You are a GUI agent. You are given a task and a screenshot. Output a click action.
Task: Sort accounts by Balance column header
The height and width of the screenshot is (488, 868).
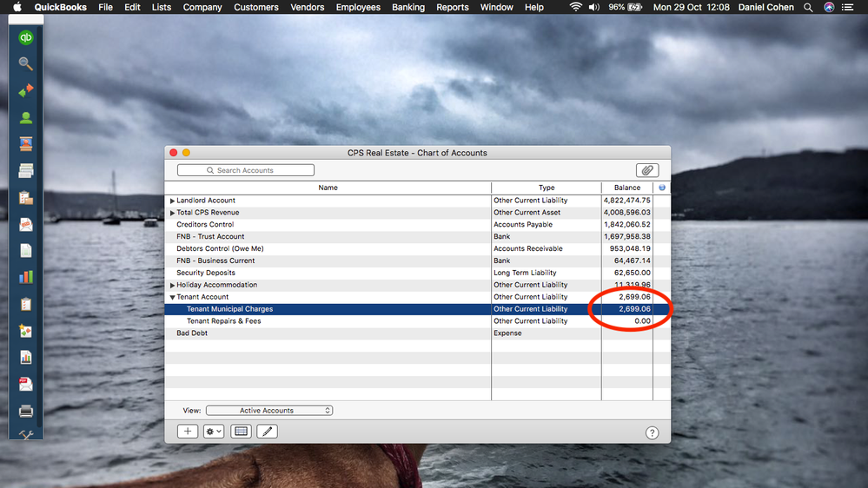[627, 188]
